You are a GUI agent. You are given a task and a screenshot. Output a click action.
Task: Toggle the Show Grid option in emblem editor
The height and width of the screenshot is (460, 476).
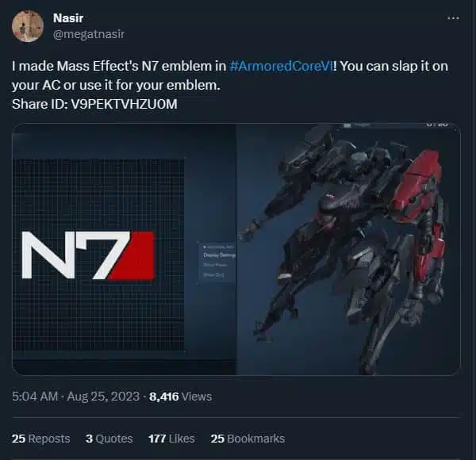click(213, 275)
